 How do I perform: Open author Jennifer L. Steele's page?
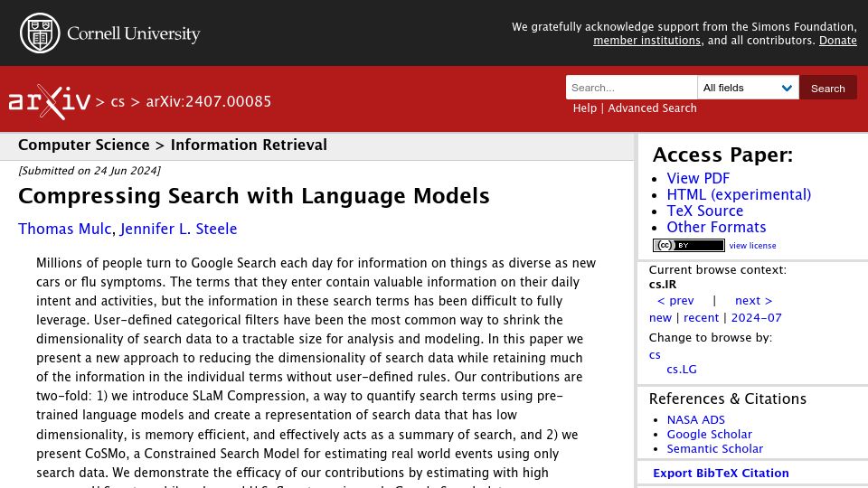coord(178,229)
